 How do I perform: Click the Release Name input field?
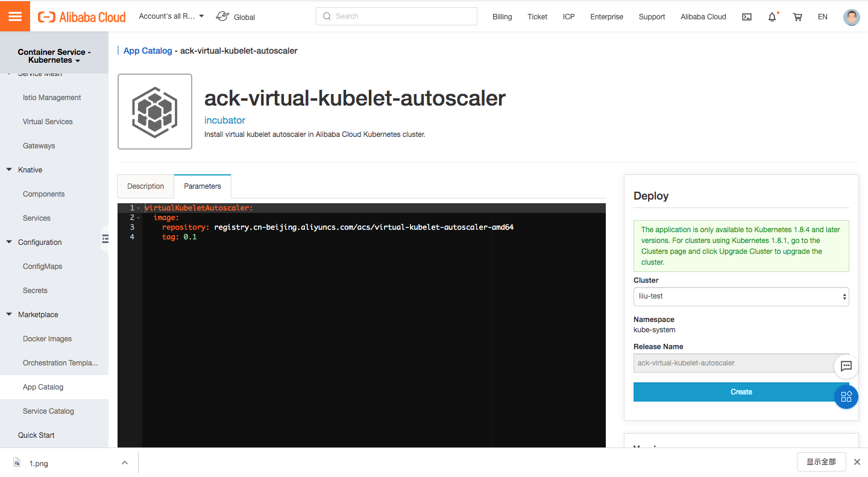click(741, 363)
